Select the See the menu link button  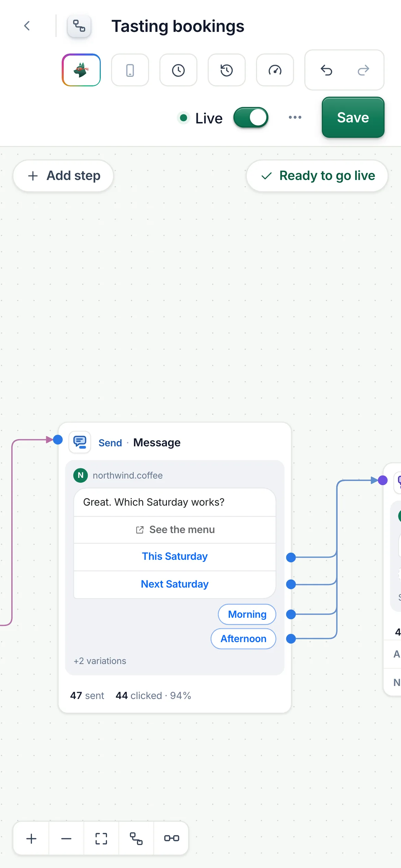coord(175,530)
